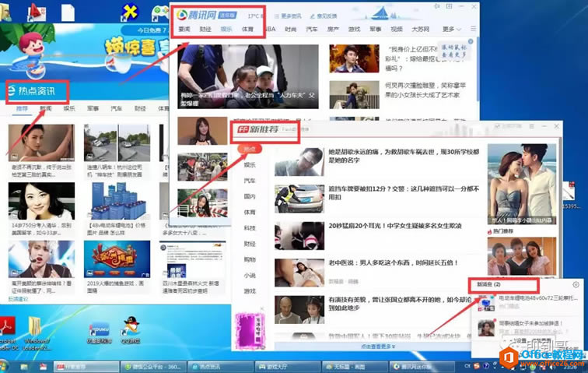Switch to 无标题 - 画图 taskbar item
The width and height of the screenshot is (588, 373).
[x=355, y=367]
